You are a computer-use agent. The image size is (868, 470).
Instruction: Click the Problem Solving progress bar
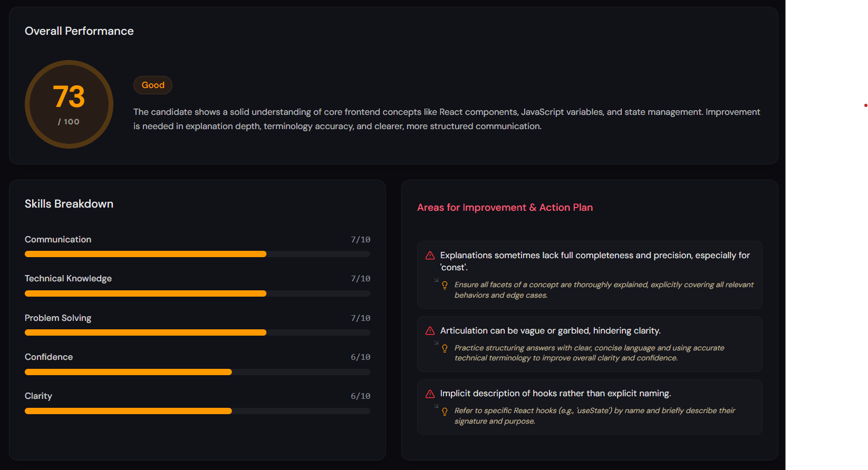[197, 332]
